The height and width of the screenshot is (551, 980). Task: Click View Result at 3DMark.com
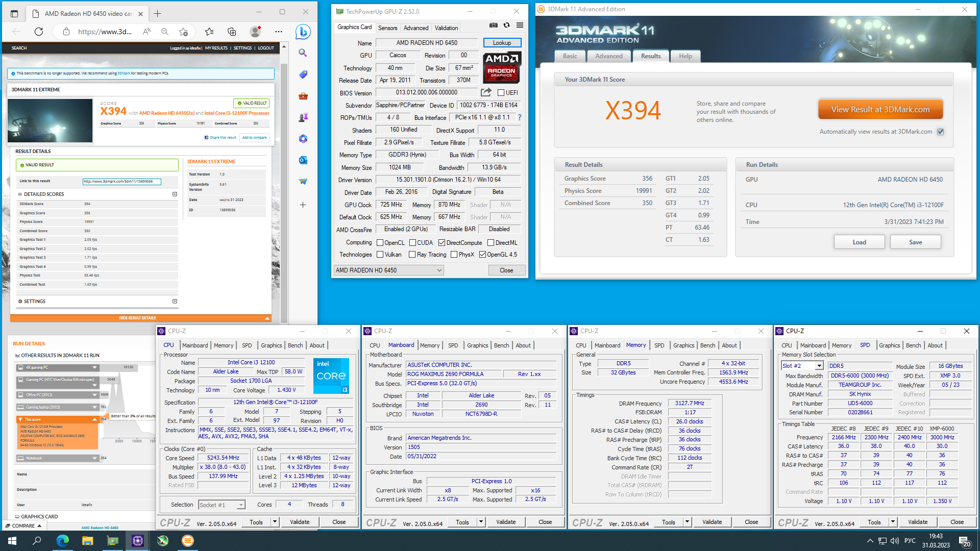coord(880,110)
